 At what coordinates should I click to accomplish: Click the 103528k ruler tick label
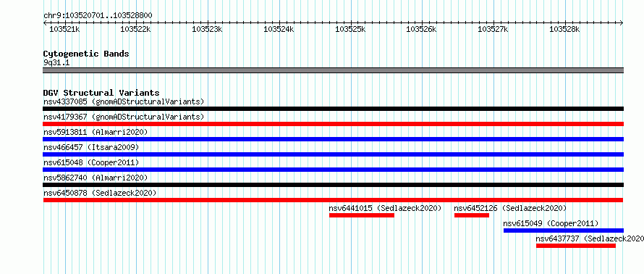click(x=564, y=29)
